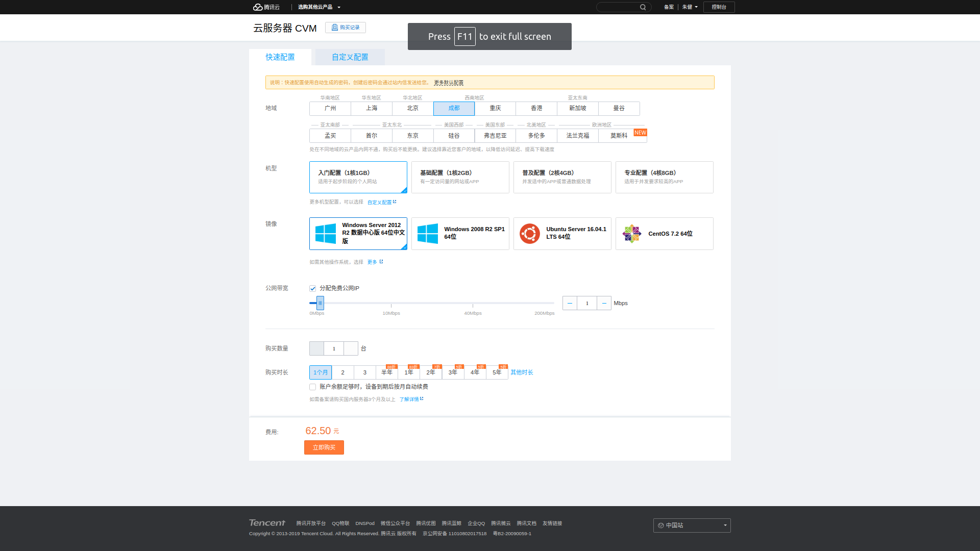Select the 3年 purchase duration

(x=453, y=372)
